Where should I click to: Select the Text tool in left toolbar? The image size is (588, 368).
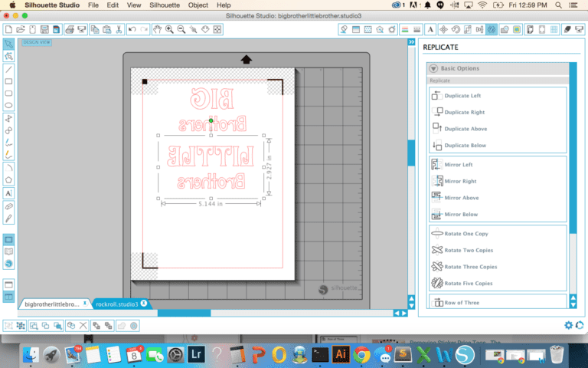(8, 193)
